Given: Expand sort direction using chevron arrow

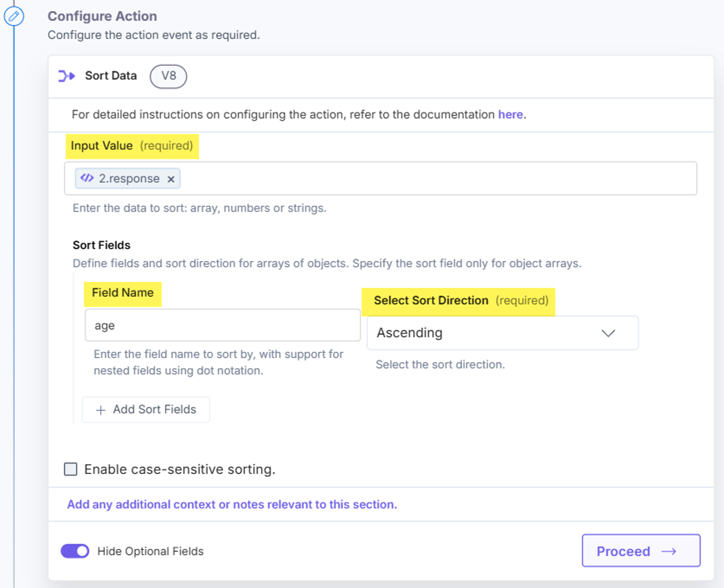Looking at the screenshot, I should coord(608,333).
